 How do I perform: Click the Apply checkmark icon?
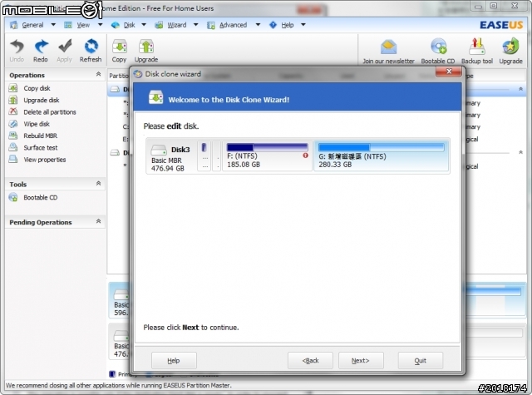tap(65, 47)
